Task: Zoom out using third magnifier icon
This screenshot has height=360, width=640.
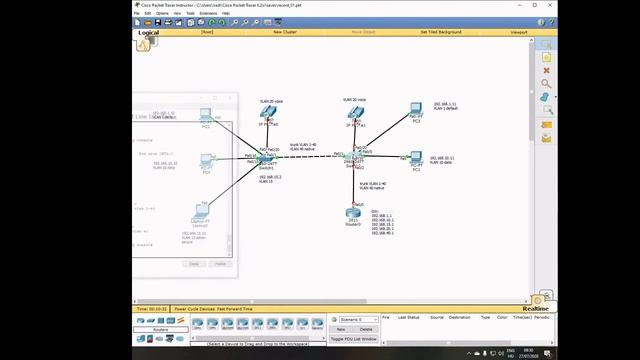Action: [256, 22]
